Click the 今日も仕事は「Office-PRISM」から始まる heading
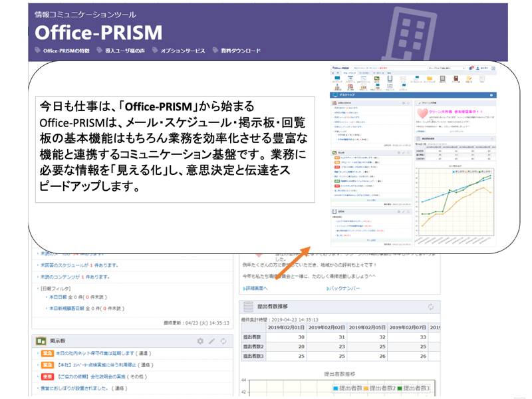Image resolution: width=532 pixels, height=399 pixels. coord(147,106)
